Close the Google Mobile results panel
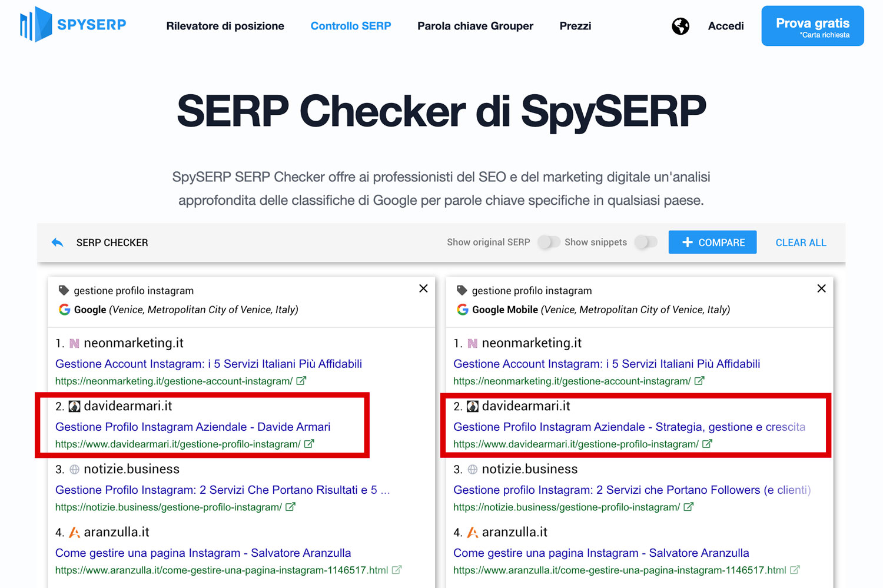The width and height of the screenshot is (883, 588). click(821, 288)
